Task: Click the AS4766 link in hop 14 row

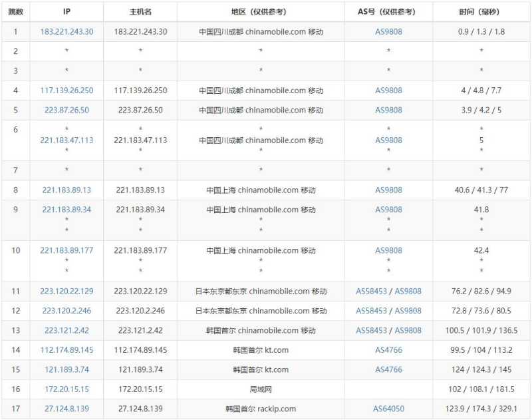Action: [x=388, y=350]
